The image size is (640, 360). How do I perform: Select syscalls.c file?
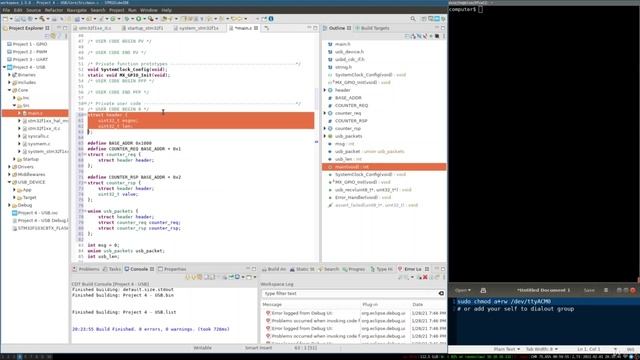coord(38,136)
